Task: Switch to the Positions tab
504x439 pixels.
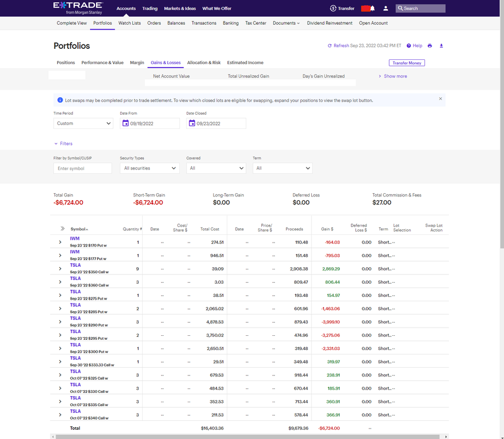Action: coord(66,63)
